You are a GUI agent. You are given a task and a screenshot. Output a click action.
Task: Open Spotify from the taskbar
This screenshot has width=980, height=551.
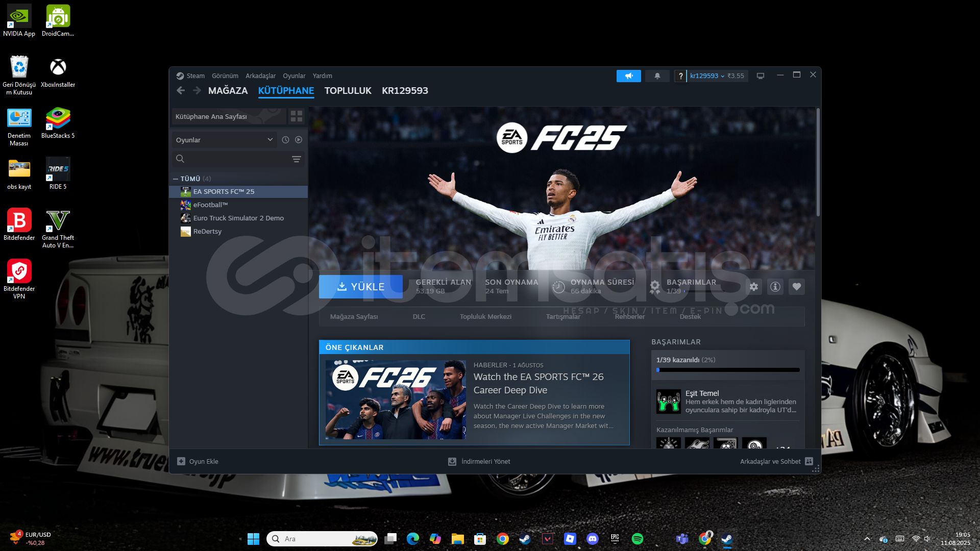coord(637,539)
